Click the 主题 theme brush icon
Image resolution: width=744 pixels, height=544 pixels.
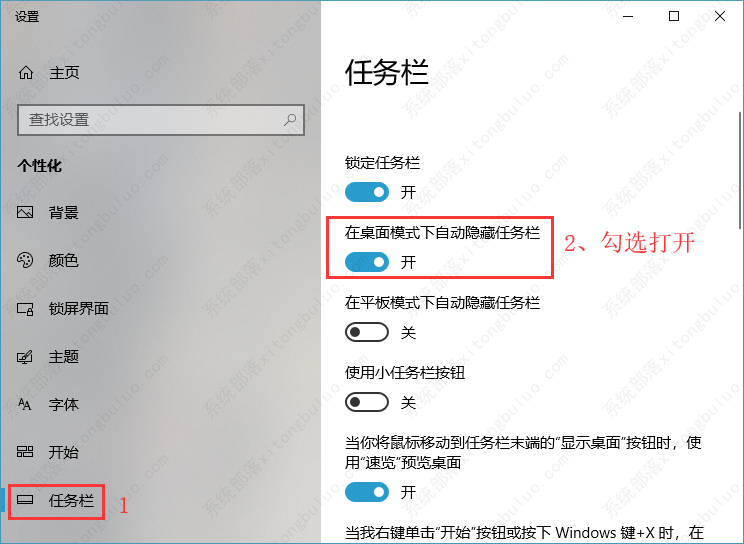point(25,356)
